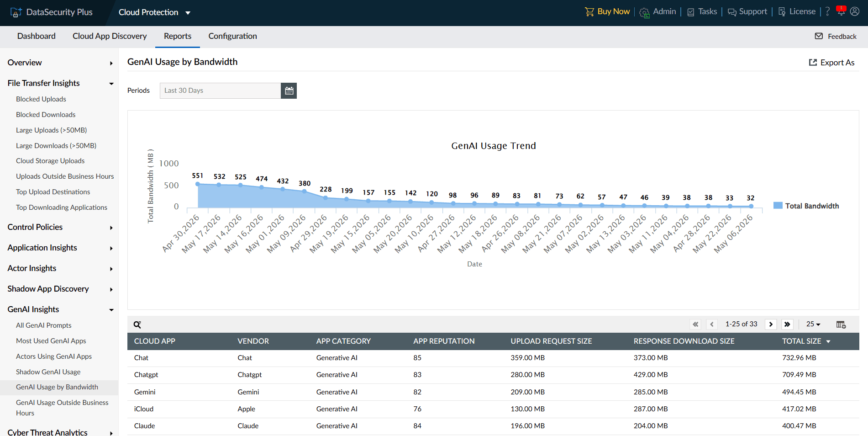This screenshot has width=868, height=436.
Task: Open the notifications bell icon
Action: pyautogui.click(x=841, y=11)
